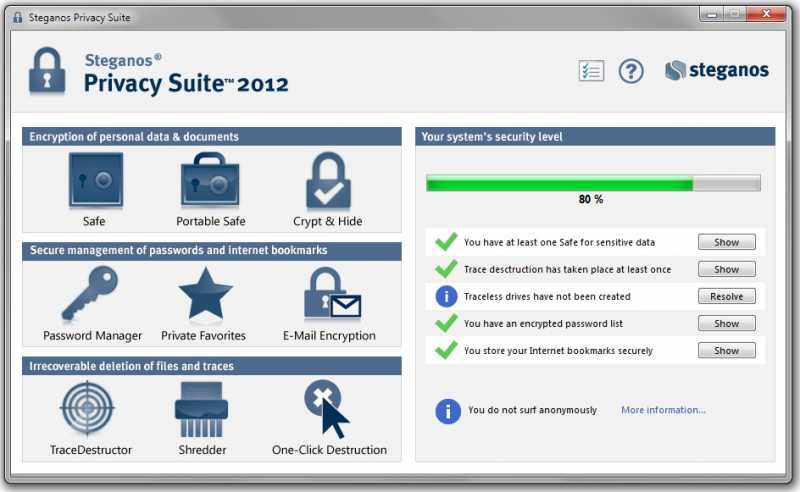Click the 'Portable Safe' label
Screen dimensions: 800x492
211,222
